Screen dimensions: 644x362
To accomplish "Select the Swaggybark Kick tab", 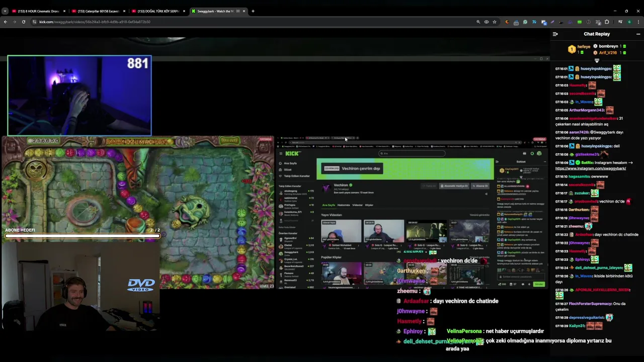I will pyautogui.click(x=218, y=11).
